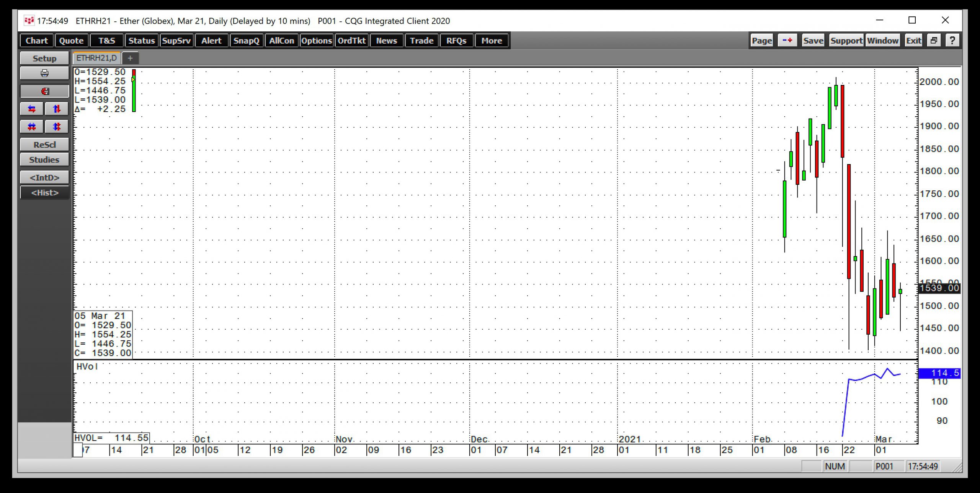Click the HVOL= 114.55 readout
980x493 pixels.
coord(111,438)
